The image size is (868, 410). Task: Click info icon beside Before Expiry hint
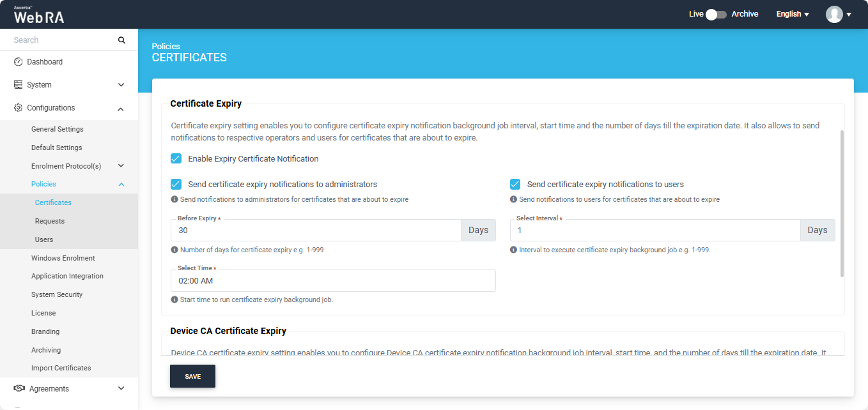click(174, 250)
